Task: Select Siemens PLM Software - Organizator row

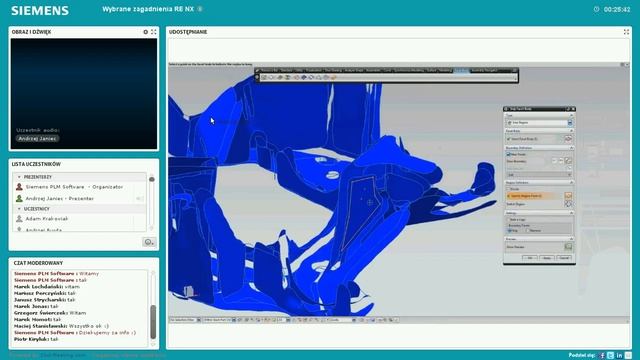Action: point(80,187)
